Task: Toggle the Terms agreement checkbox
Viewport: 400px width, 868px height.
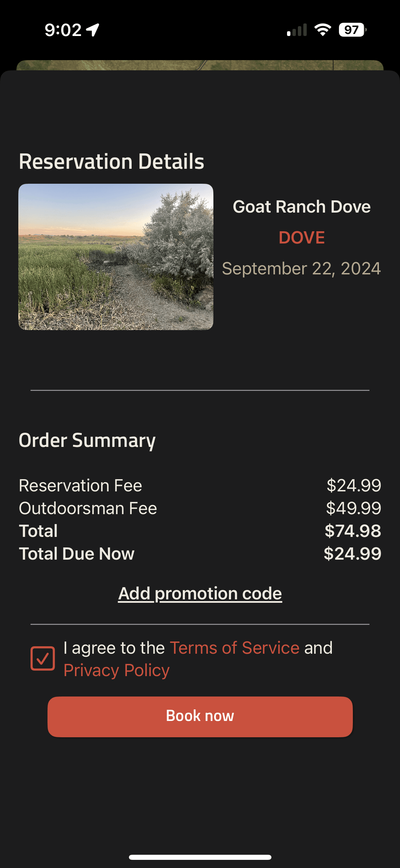Action: pyautogui.click(x=43, y=658)
